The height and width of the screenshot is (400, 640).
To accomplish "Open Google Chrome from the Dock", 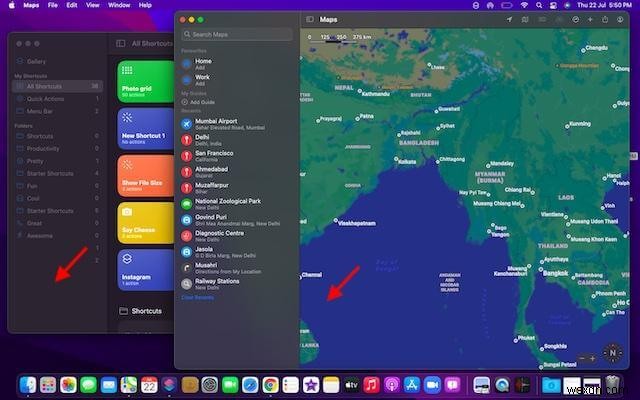I will pyautogui.click(x=270, y=385).
